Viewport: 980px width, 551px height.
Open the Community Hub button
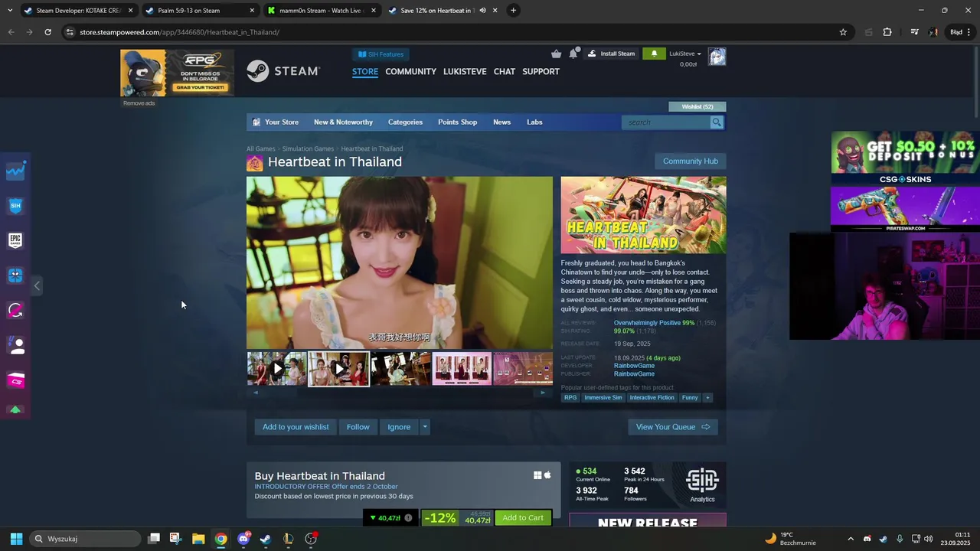pos(690,161)
